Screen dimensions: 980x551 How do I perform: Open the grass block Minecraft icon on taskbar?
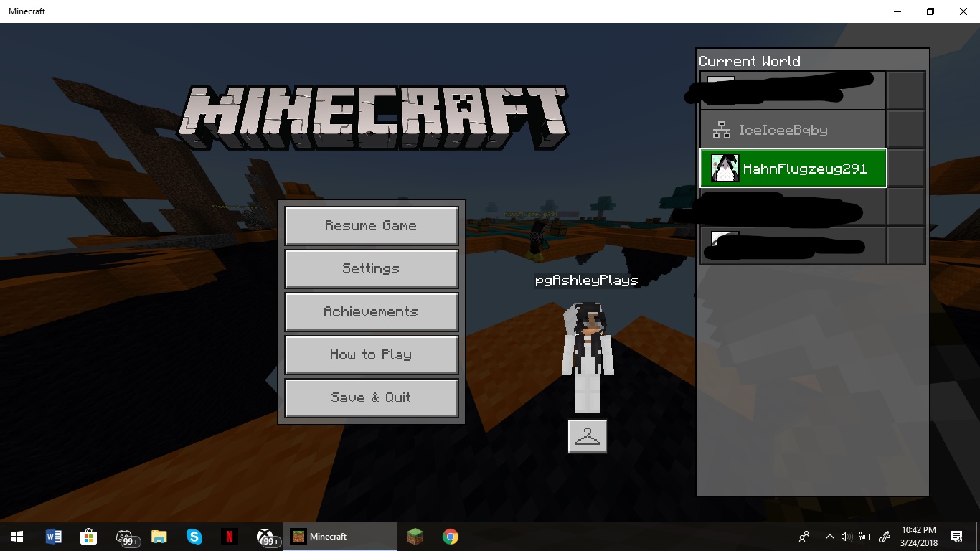(x=415, y=537)
